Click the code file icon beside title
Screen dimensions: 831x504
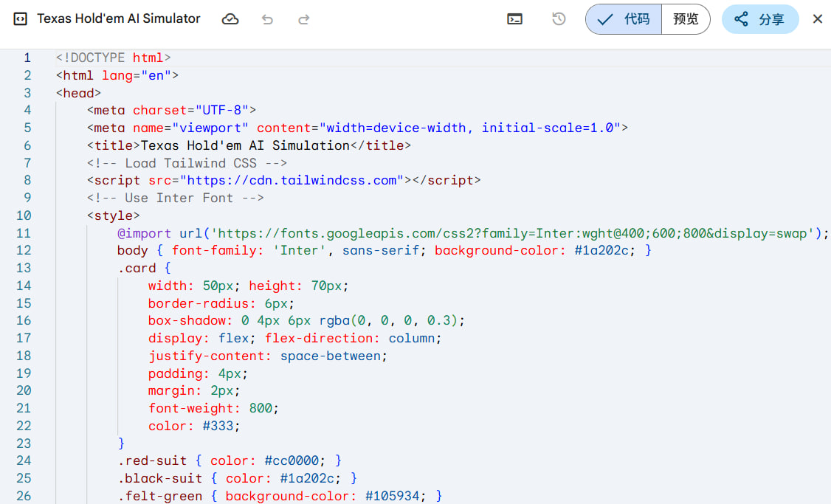21,19
